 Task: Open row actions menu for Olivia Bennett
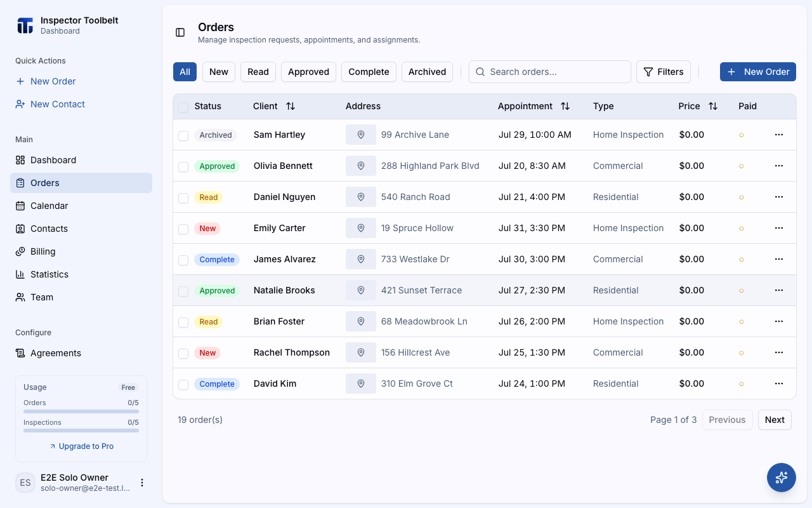[779, 166]
